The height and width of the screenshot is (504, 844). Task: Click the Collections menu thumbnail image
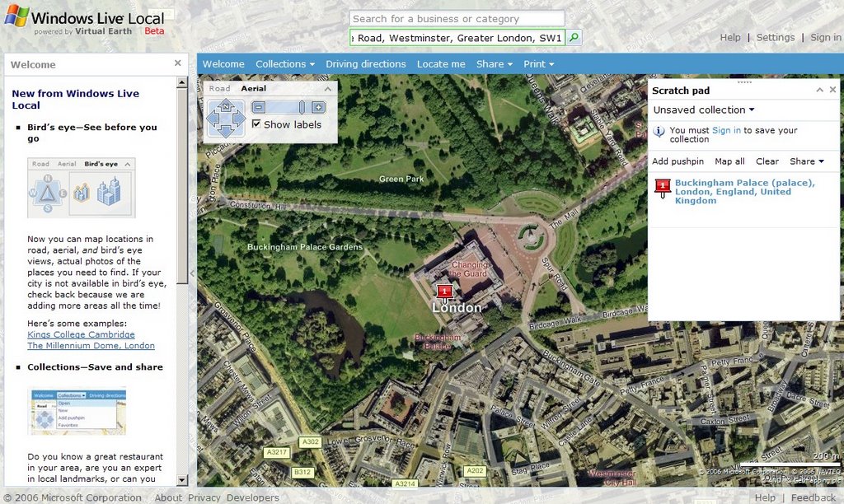(78, 411)
